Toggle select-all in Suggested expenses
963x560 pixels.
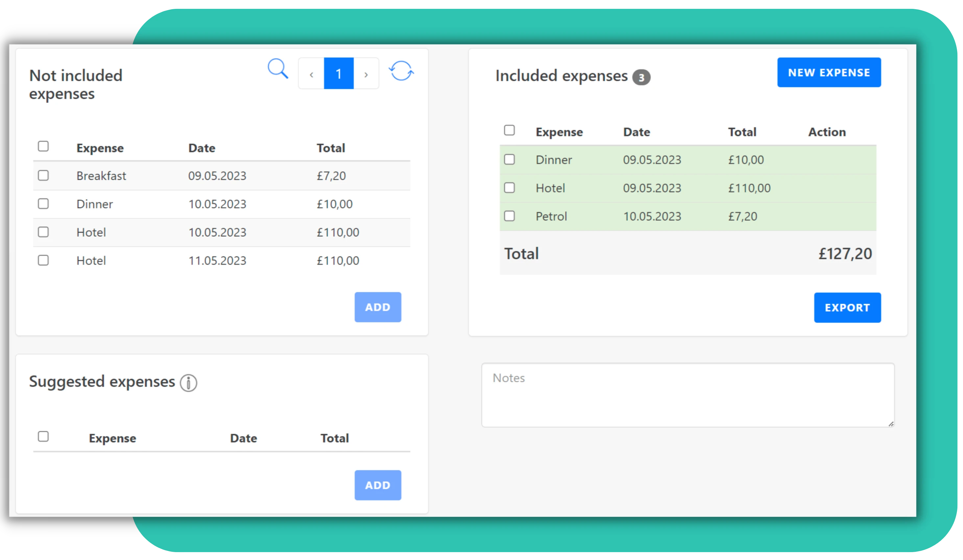(43, 436)
